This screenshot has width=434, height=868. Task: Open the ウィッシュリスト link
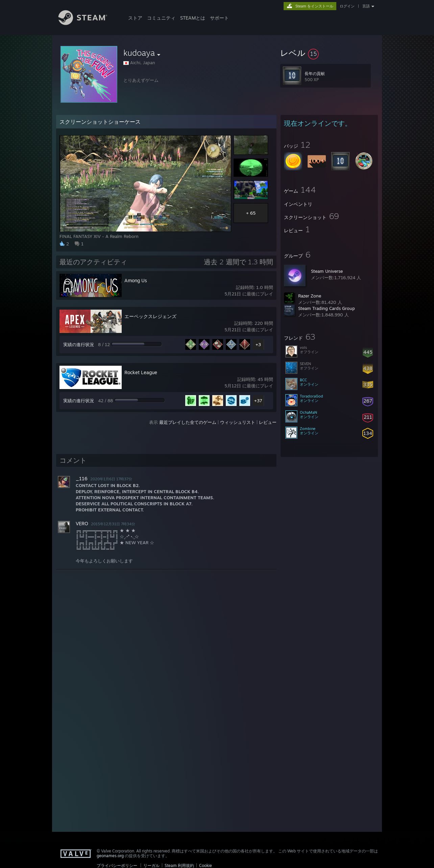237,422
